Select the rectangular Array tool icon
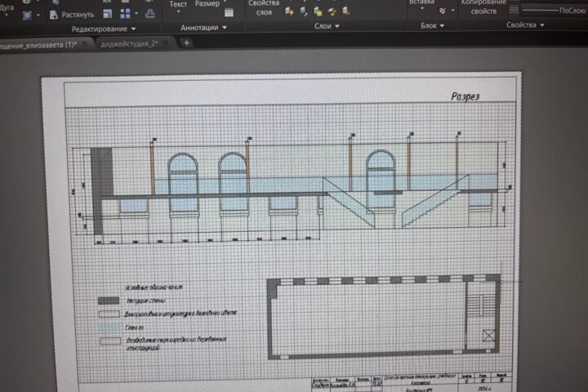The height and width of the screenshot is (392, 588). pyautogui.click(x=125, y=14)
